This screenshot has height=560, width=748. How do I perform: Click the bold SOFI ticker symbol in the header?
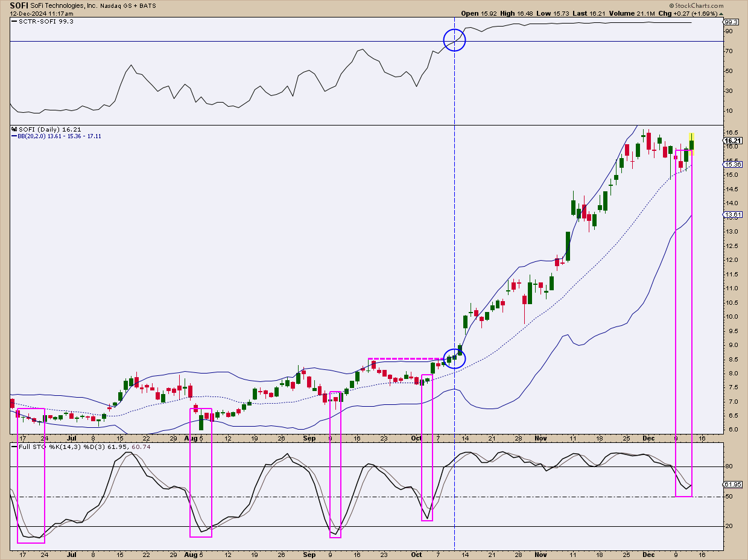pyautogui.click(x=19, y=5)
